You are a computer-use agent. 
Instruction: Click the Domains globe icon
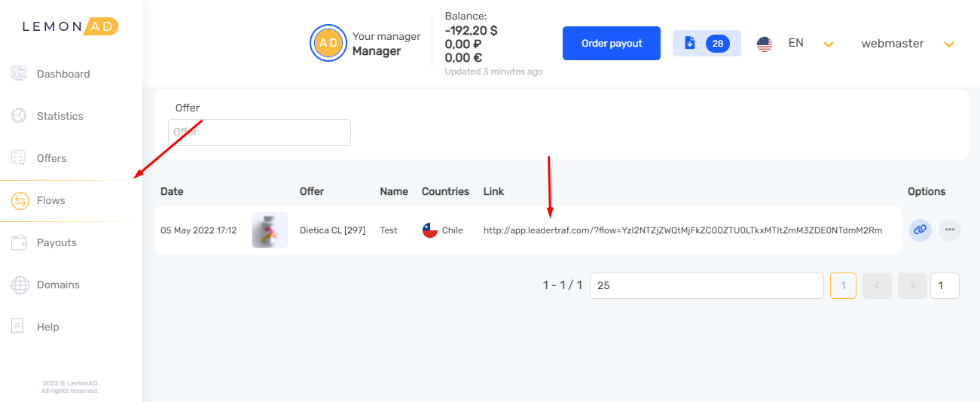coord(19,285)
